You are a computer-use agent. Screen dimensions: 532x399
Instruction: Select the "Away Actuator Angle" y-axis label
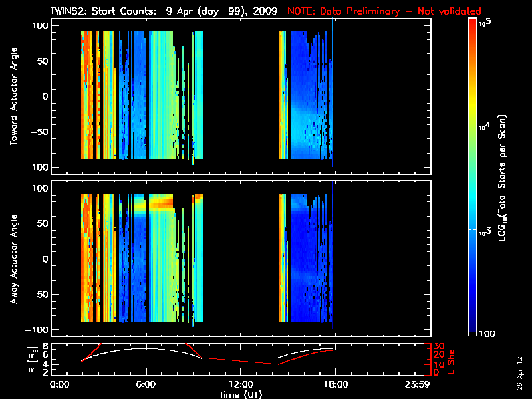tap(12, 259)
